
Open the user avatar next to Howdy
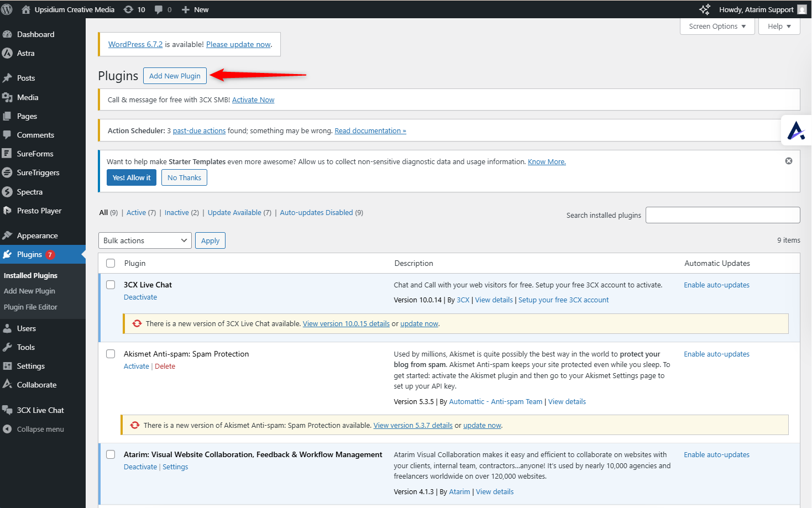pyautogui.click(x=802, y=9)
